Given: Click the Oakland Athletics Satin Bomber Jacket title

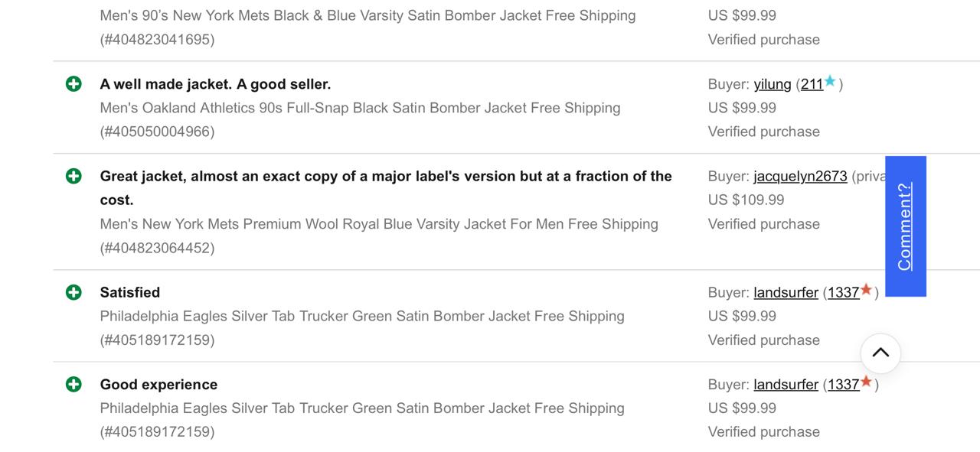Looking at the screenshot, I should 360,108.
